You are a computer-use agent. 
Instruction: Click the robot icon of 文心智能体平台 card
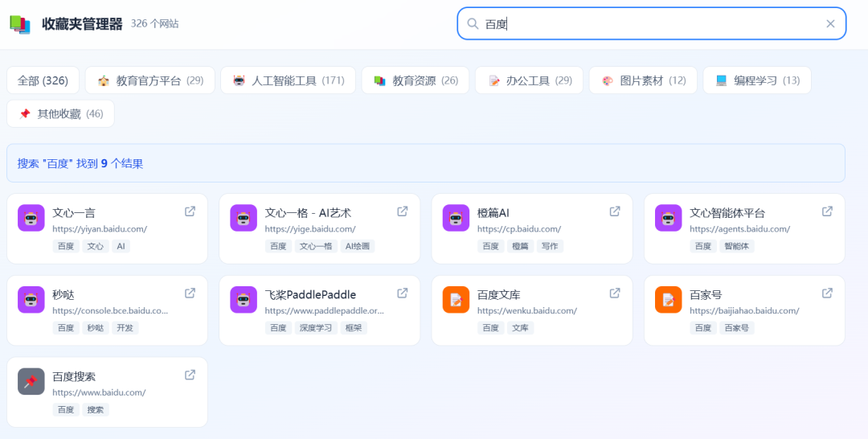(x=668, y=218)
